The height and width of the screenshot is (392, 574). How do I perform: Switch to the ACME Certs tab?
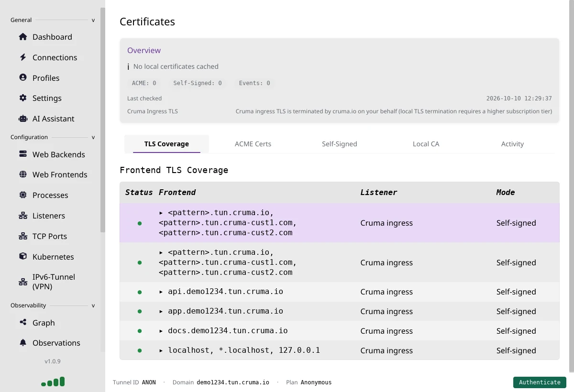(253, 144)
